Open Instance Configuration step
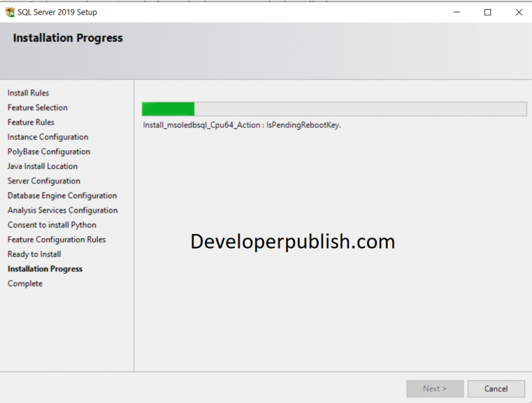Screen dimensions: 532x403 click(48, 137)
